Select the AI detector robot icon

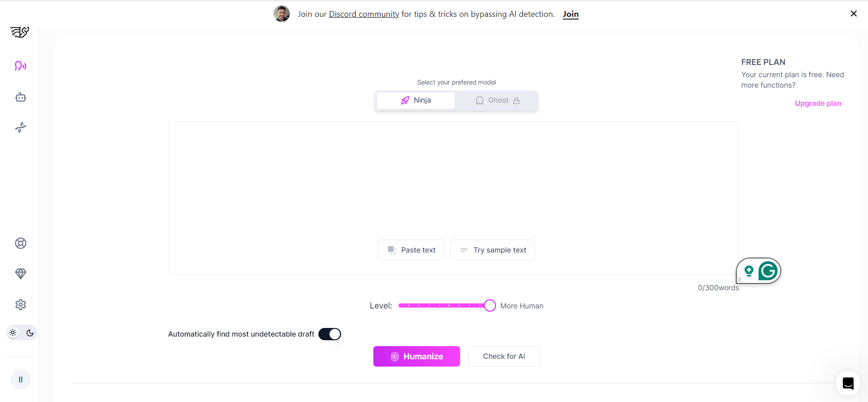tap(20, 97)
